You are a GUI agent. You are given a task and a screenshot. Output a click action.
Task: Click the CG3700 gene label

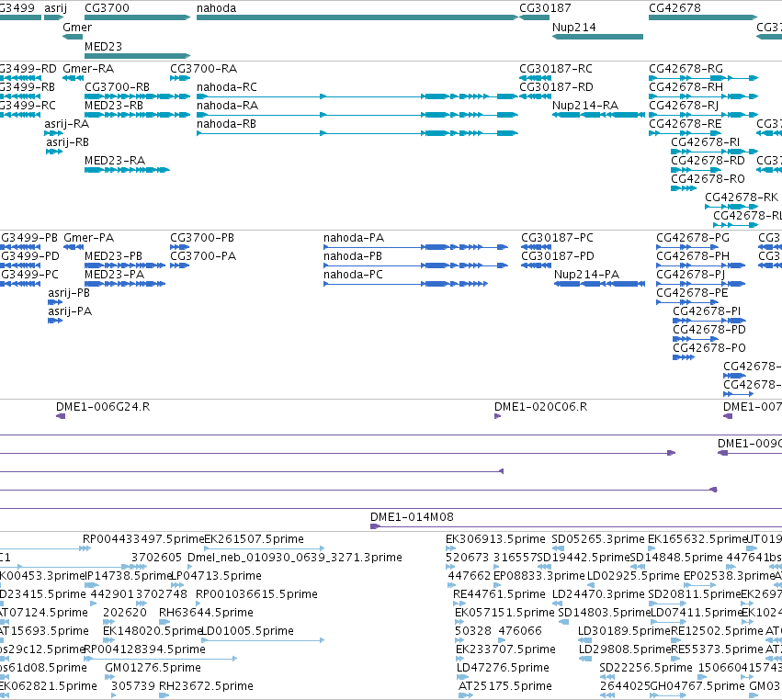[x=107, y=8]
